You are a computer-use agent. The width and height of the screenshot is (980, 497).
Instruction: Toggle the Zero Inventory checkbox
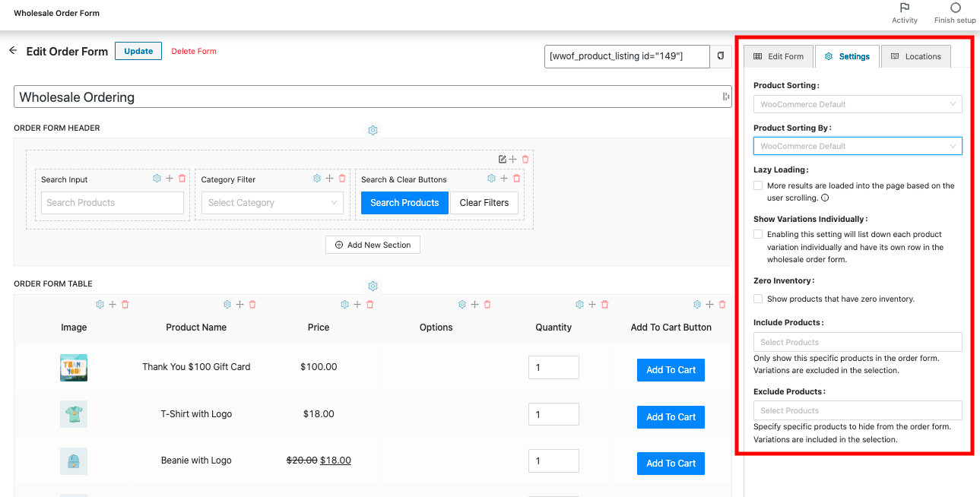pos(758,299)
